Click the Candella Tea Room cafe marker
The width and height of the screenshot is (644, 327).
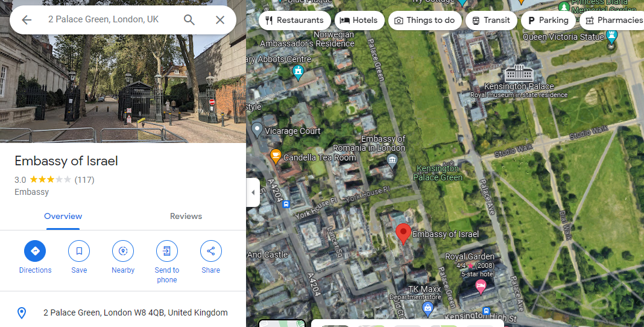pyautogui.click(x=275, y=156)
